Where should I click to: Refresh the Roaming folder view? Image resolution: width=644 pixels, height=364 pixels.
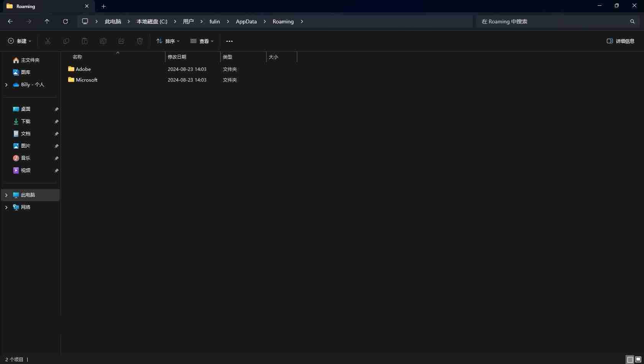pos(66,21)
